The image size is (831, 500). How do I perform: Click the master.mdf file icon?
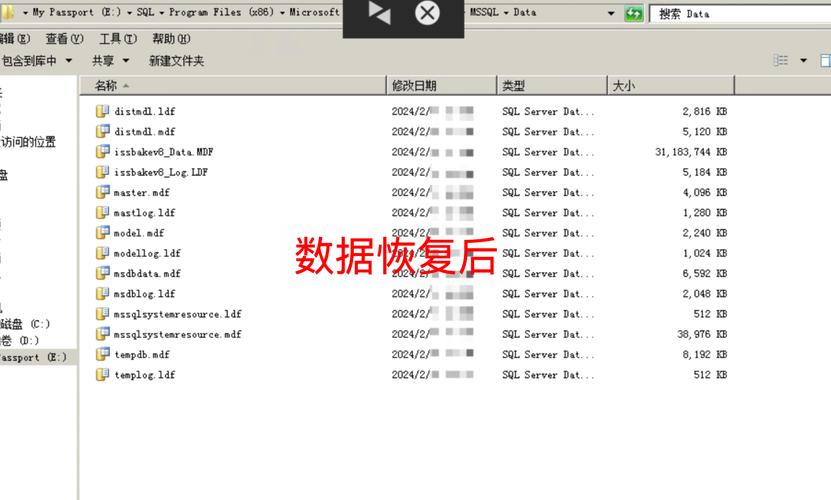click(x=102, y=192)
